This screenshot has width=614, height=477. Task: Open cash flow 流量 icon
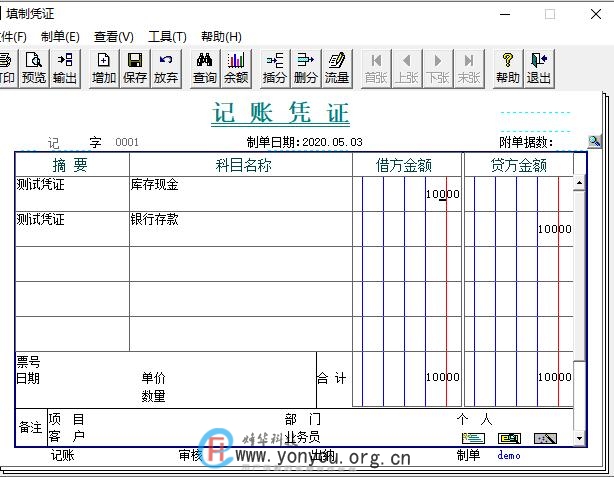coord(337,68)
